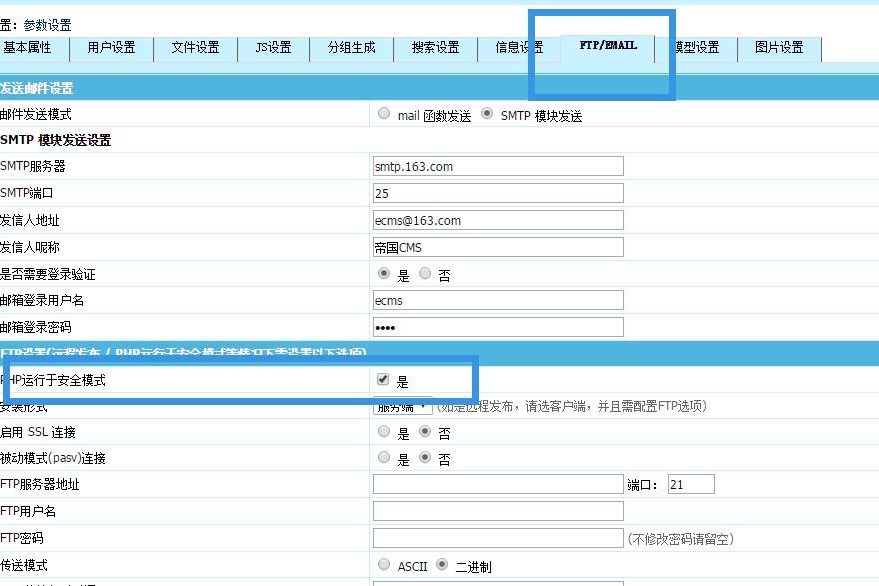Select the mail 函数发送 sending mode
Image resolution: width=879 pixels, height=586 pixels.
pyautogui.click(x=385, y=113)
